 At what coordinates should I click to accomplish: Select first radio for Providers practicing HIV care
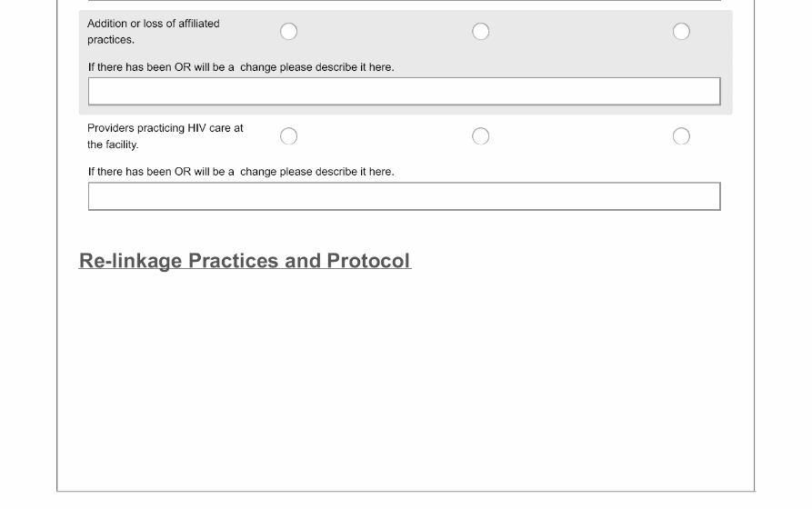(288, 136)
